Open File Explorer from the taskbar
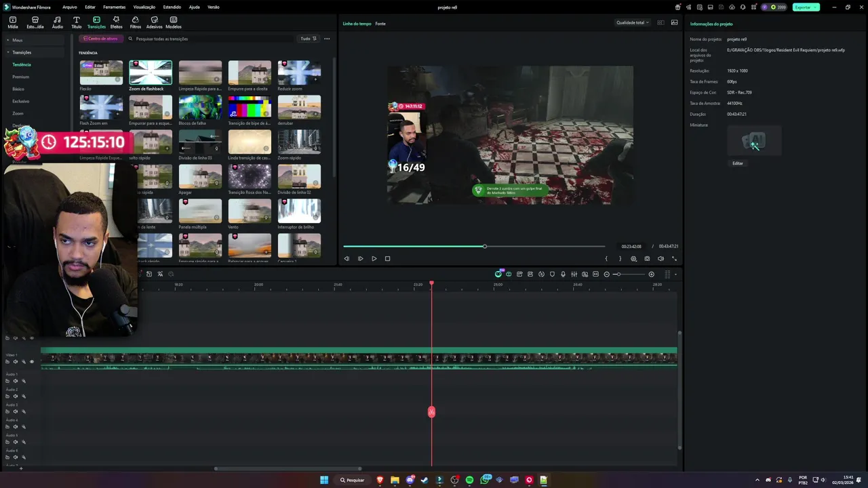 395,480
